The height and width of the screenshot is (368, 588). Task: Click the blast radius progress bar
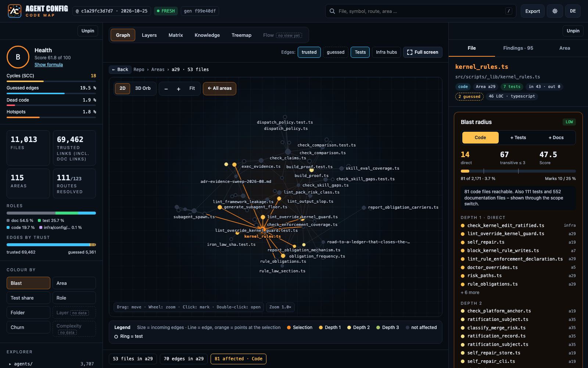pos(518,171)
